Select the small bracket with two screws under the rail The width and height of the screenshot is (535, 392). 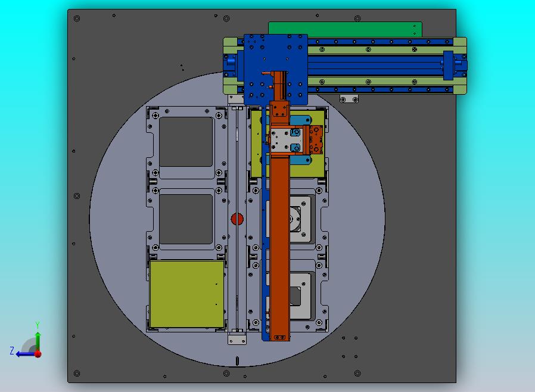click(x=349, y=99)
